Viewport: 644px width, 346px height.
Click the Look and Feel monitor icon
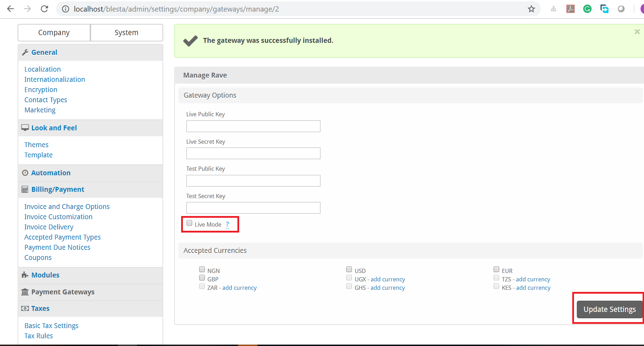click(x=25, y=128)
